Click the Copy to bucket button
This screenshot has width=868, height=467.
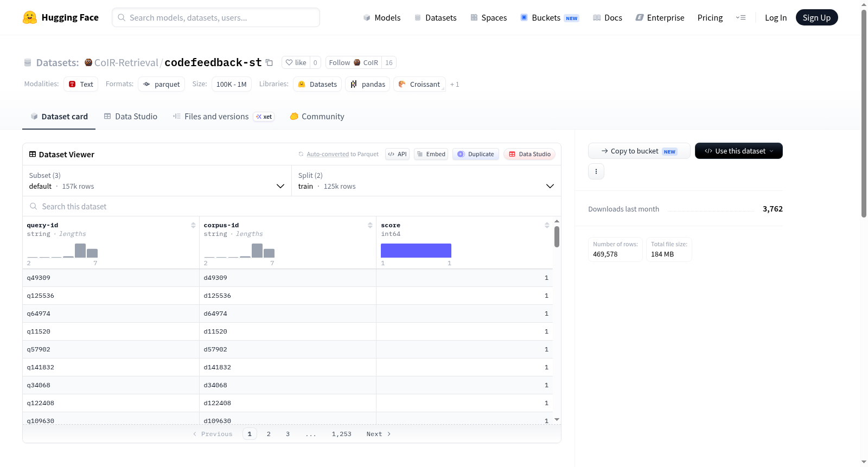coord(639,151)
